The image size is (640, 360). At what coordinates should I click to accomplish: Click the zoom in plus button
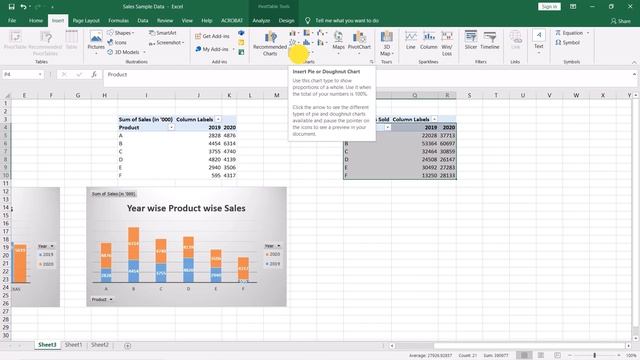[x=619, y=356]
